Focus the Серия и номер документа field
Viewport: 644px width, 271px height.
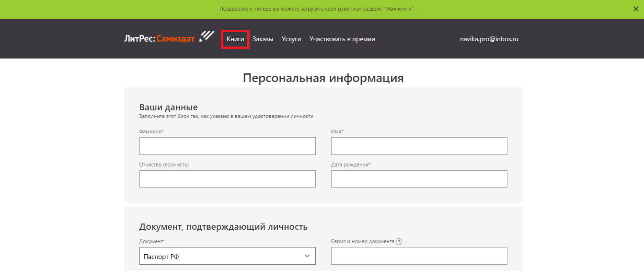419,256
